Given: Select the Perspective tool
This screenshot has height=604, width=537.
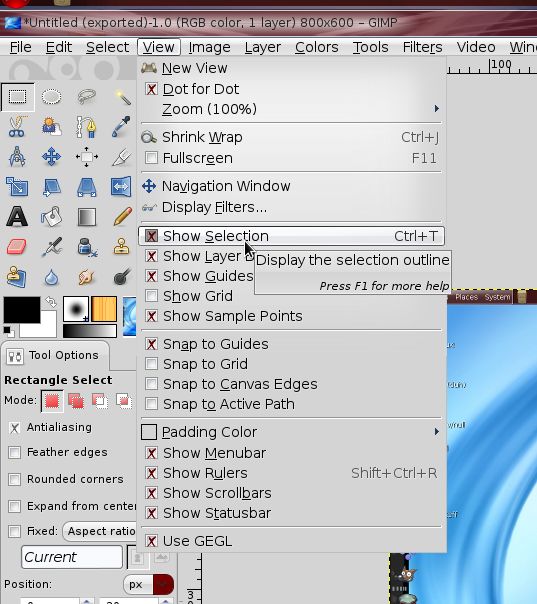Looking at the screenshot, I should [86, 187].
